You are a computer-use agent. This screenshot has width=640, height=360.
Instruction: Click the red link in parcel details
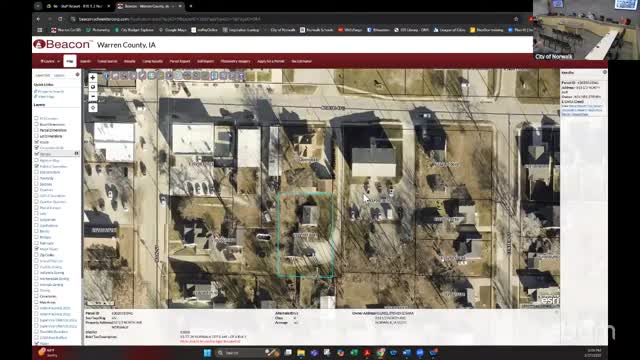[210, 341]
